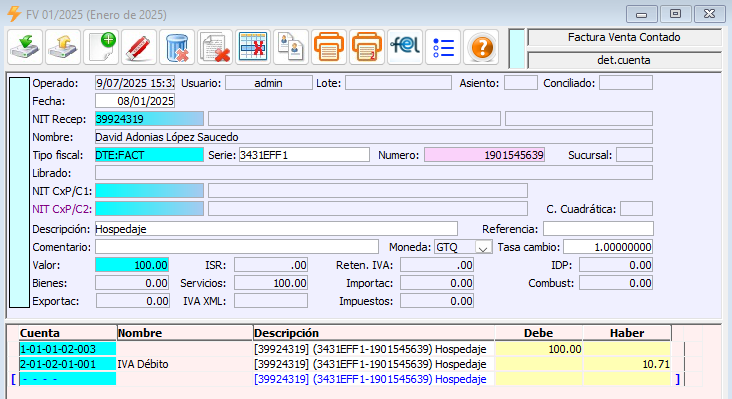This screenshot has height=399, width=732.
Task: Click the second orange printer icon
Action: 366,47
